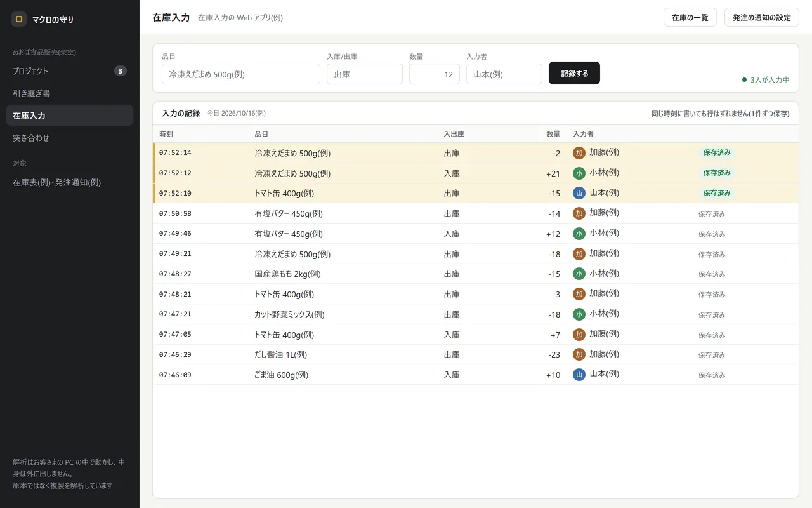The height and width of the screenshot is (508, 812).
Task: Open the 入力者 field showing 山本
Action: click(504, 74)
